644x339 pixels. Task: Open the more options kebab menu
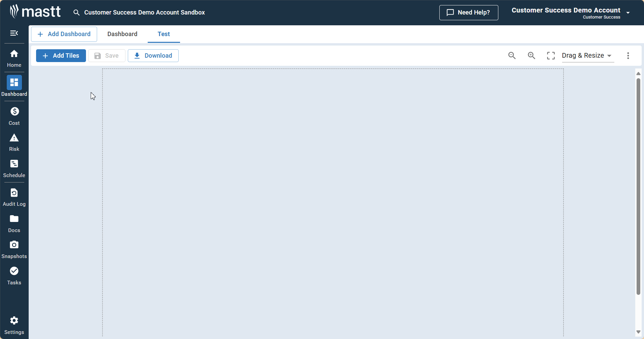628,56
